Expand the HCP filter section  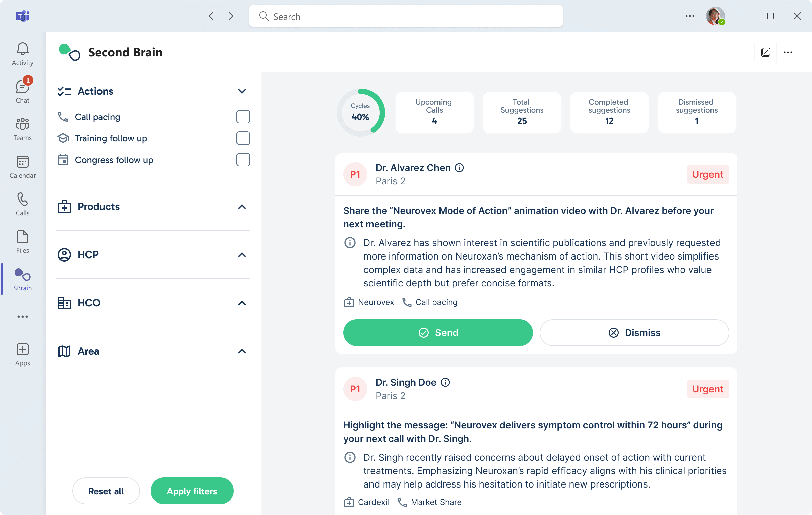click(x=242, y=255)
